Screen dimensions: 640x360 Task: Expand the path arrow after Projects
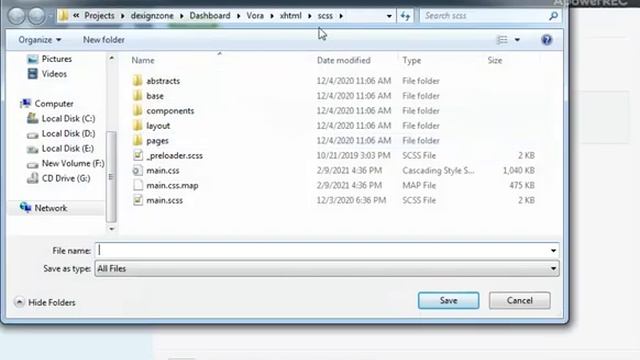pos(122,16)
